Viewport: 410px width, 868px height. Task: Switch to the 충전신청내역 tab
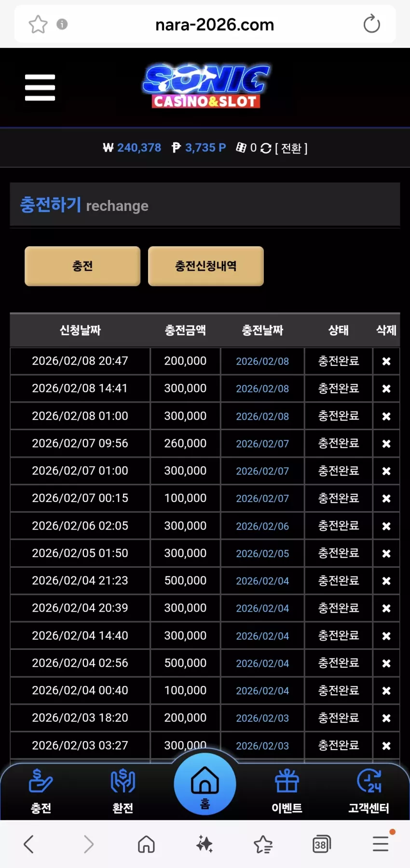[206, 266]
